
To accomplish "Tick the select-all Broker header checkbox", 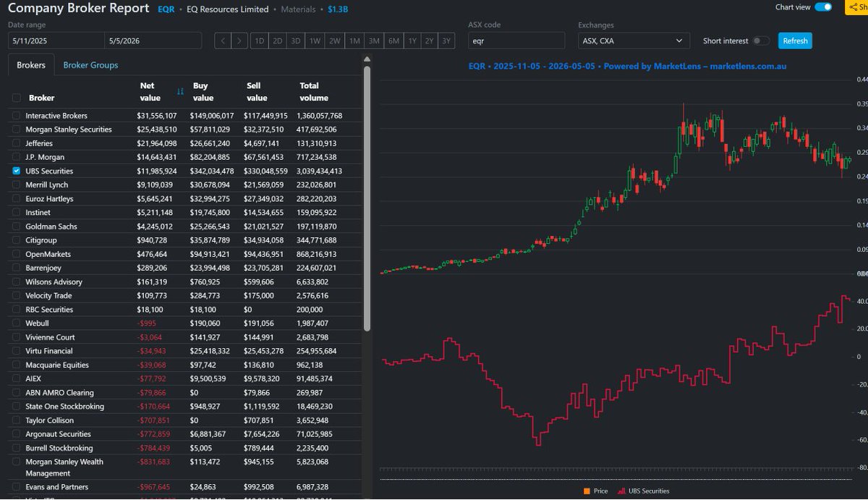I will (17, 98).
